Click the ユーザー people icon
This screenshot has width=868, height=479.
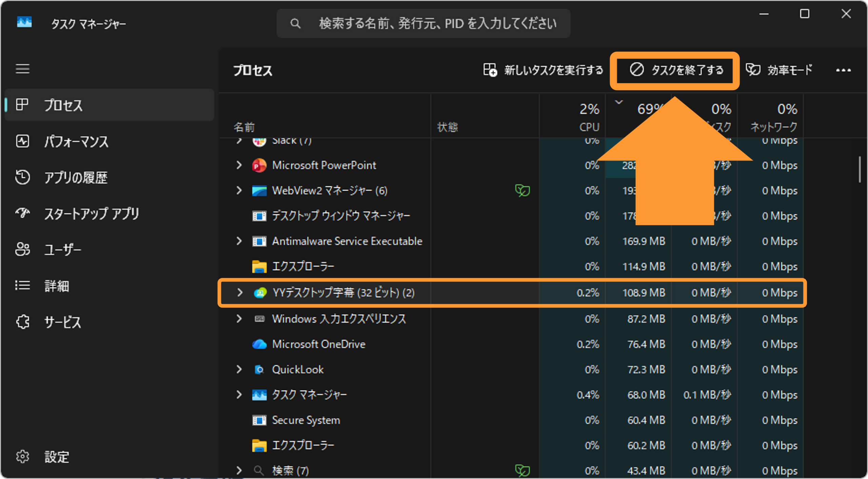tap(22, 249)
